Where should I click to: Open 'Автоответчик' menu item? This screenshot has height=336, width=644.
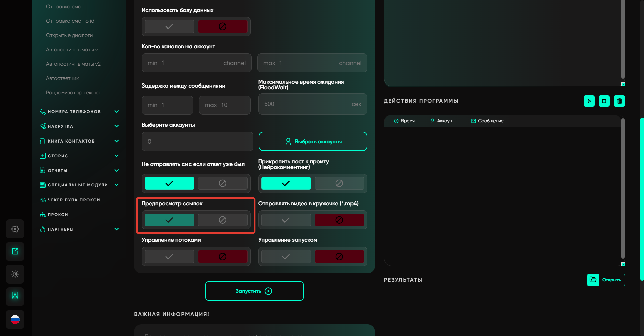[x=62, y=78]
